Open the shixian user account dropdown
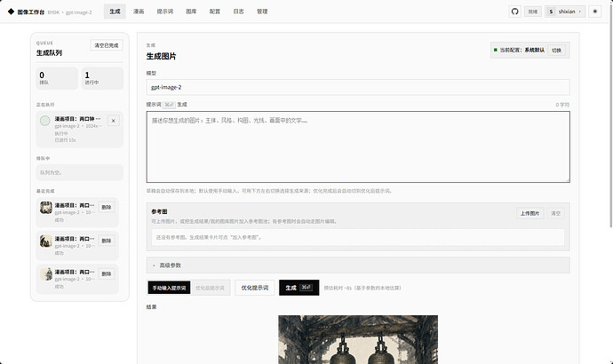The width and height of the screenshot is (613, 364). tap(565, 12)
